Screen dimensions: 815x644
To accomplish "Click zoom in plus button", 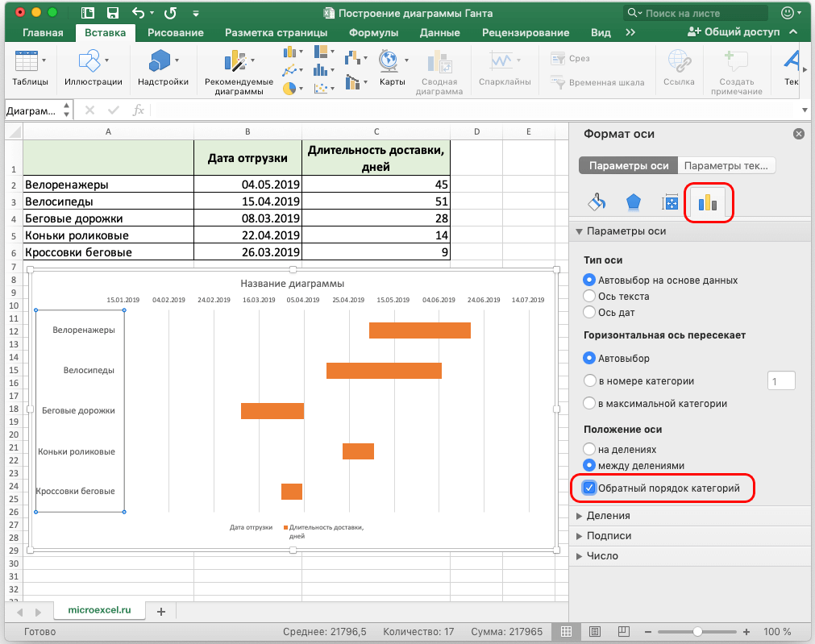I will coord(746,632).
